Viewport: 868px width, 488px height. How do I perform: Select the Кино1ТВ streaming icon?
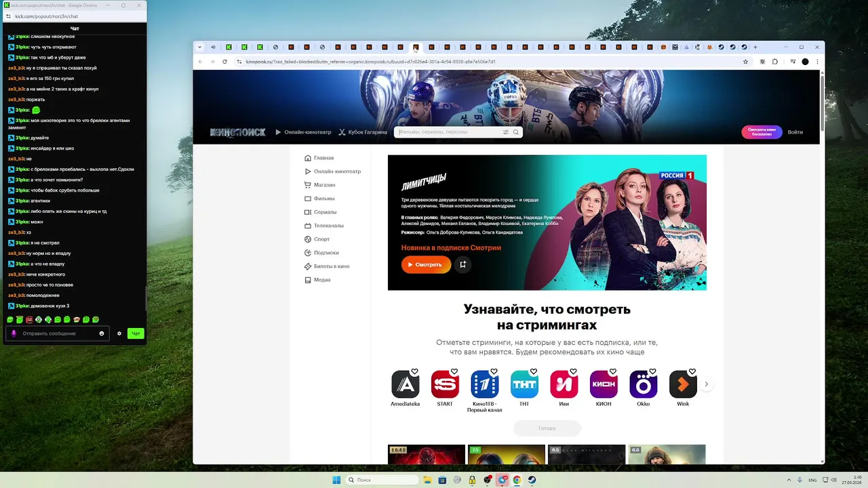click(x=485, y=384)
